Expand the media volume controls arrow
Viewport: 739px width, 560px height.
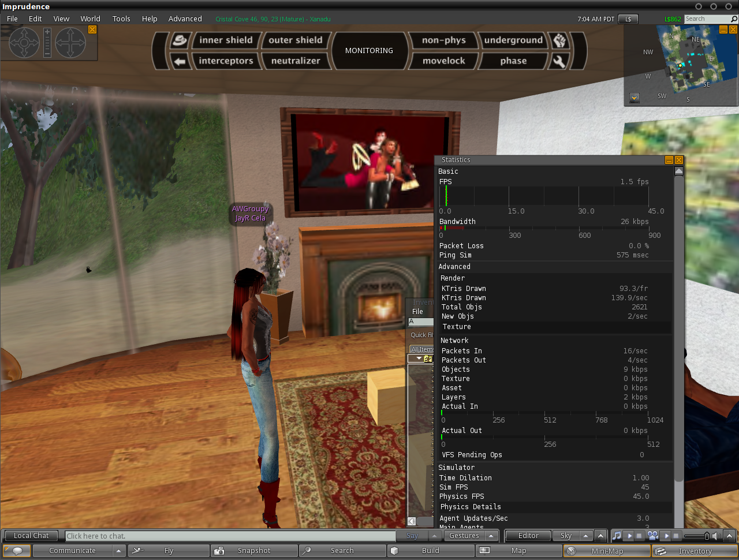pyautogui.click(x=729, y=536)
